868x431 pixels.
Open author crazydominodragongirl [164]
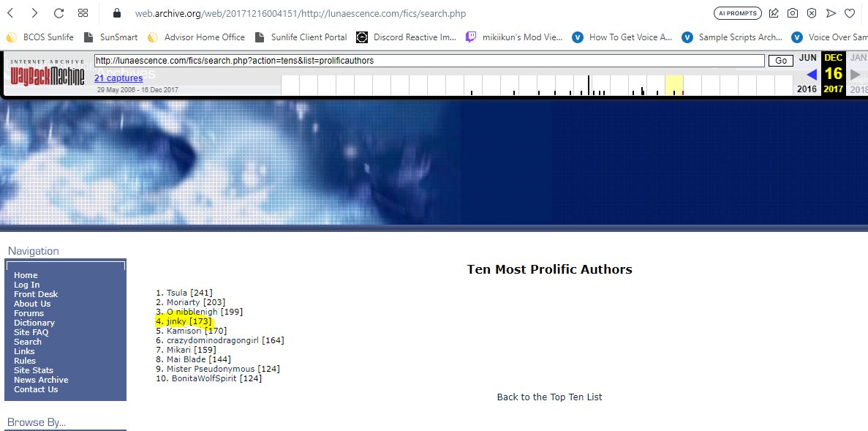(225, 340)
